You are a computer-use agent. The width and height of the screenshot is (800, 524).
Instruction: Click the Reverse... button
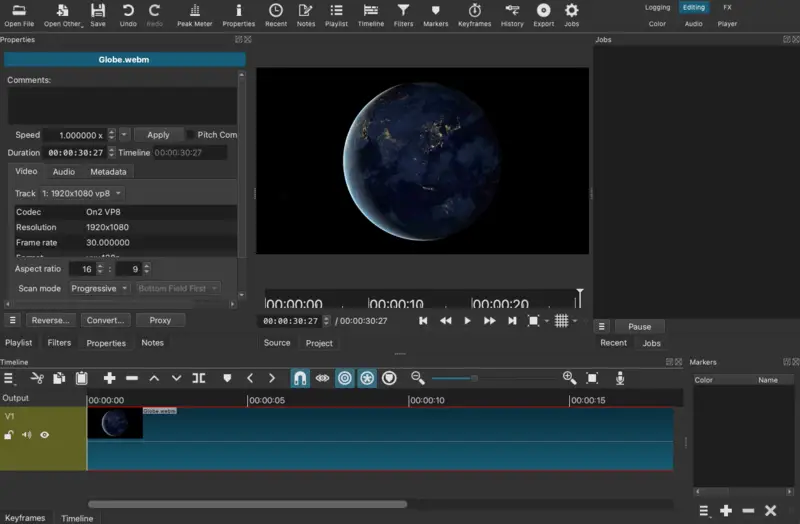click(50, 320)
